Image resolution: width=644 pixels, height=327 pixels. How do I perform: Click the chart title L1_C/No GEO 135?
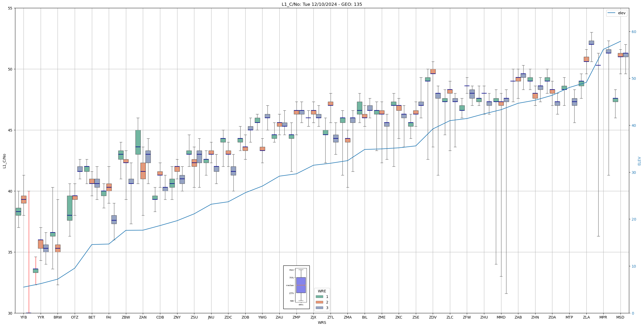pyautogui.click(x=322, y=4)
